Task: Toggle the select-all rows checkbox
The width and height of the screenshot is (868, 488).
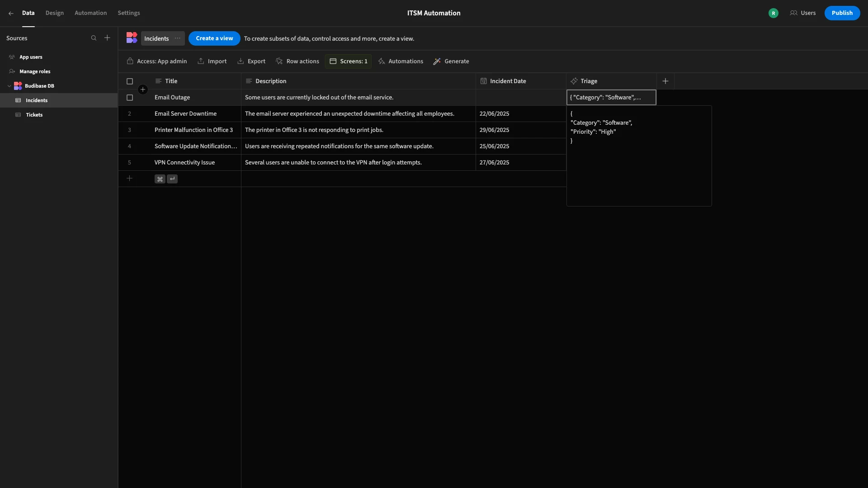Action: click(130, 81)
